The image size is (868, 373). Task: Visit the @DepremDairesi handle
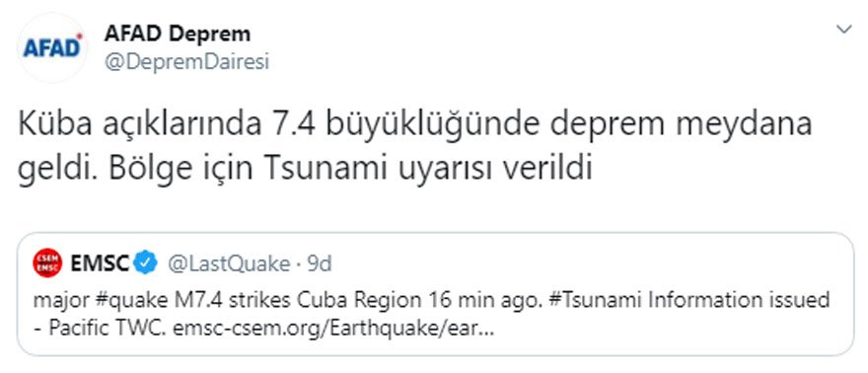point(186,62)
